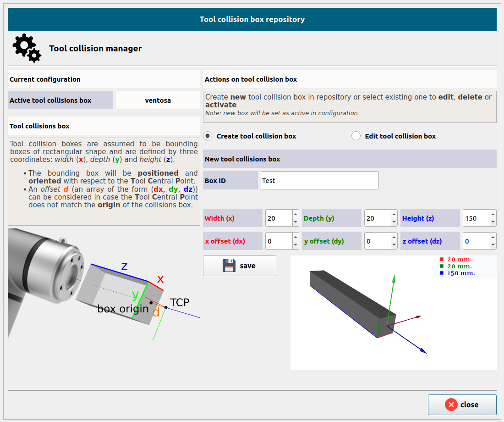
Task: Select Create tool collision box radio
Action: coord(208,136)
